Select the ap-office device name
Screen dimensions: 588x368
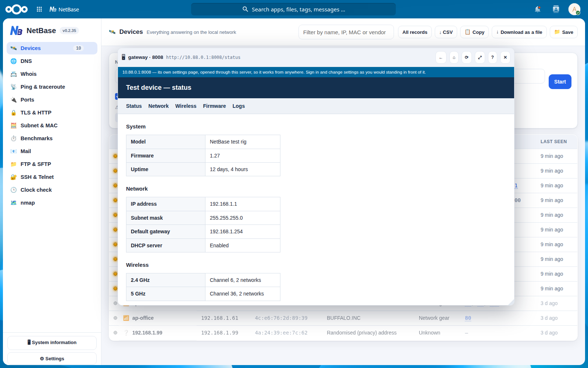(143, 318)
